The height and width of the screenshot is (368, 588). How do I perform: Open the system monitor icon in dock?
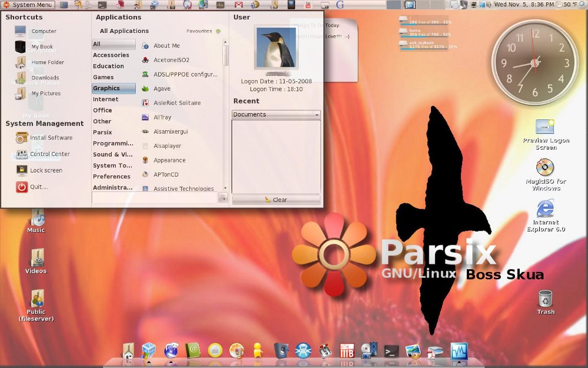click(459, 351)
